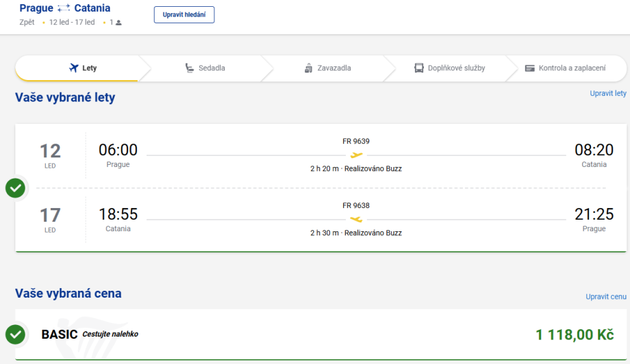Viewport: 630px width, 364px height.
Task: Click the airplane icon in Lety step
Action: [x=75, y=68]
